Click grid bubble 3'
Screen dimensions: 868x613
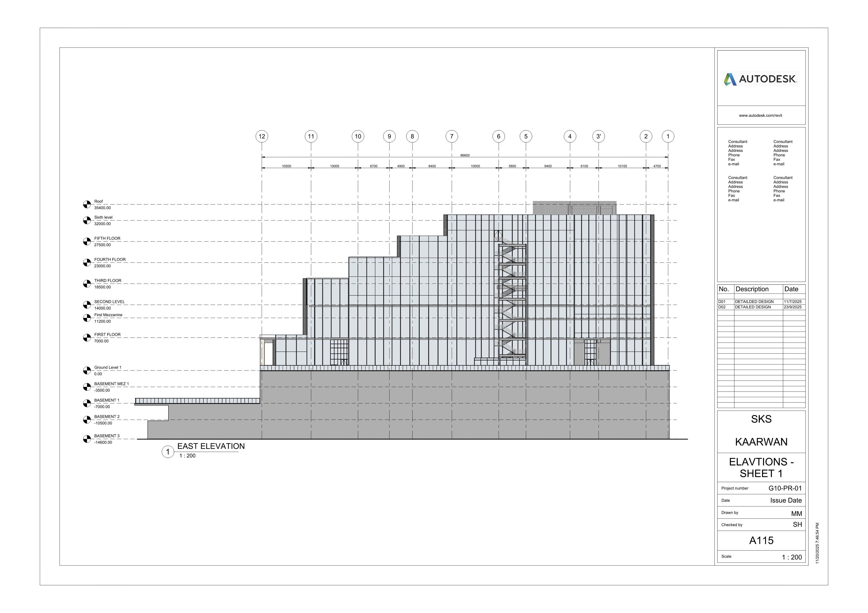pyautogui.click(x=598, y=137)
